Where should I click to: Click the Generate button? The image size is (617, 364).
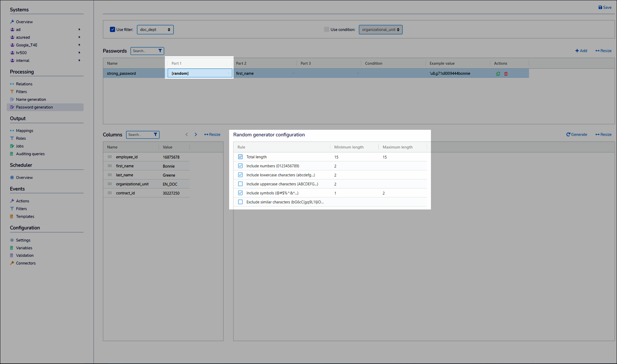577,135
